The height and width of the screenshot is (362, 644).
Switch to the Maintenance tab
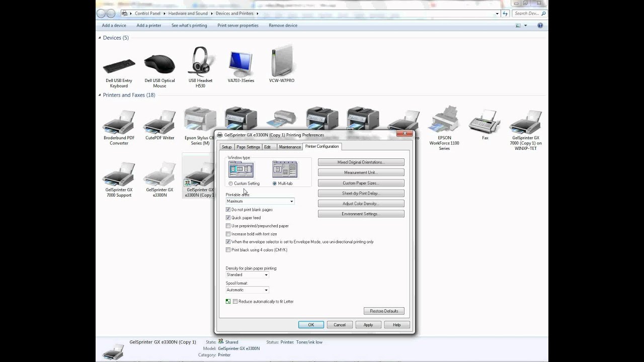click(289, 147)
